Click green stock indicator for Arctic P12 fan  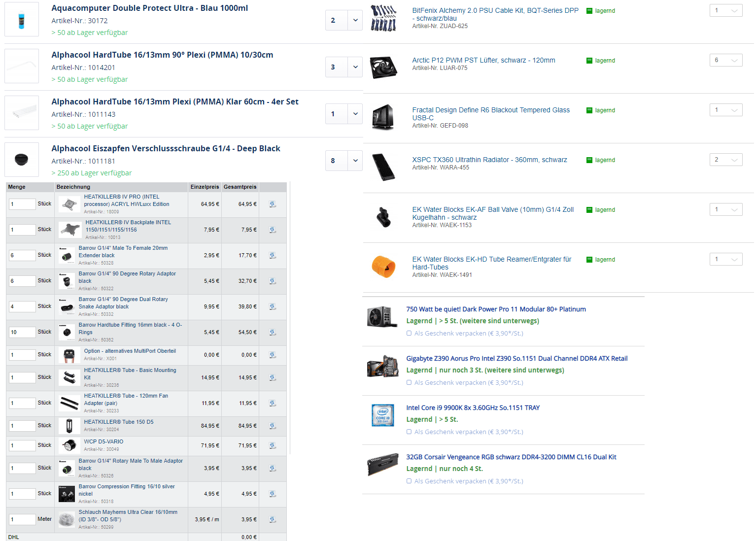coord(589,61)
